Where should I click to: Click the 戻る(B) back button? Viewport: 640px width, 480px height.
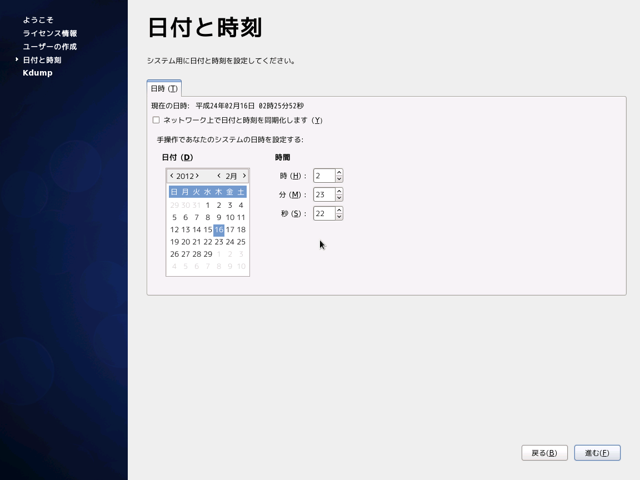coord(544,453)
